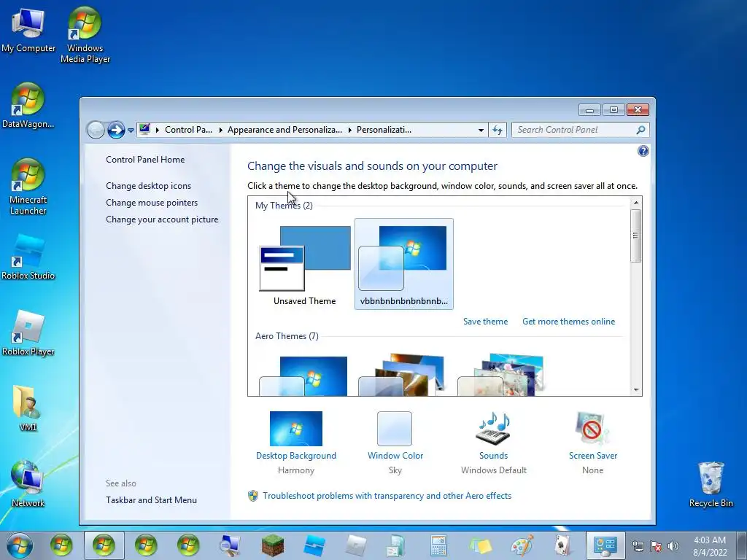The height and width of the screenshot is (560, 747).
Task: Select the Recycle Bin desktop icon
Action: (711, 484)
